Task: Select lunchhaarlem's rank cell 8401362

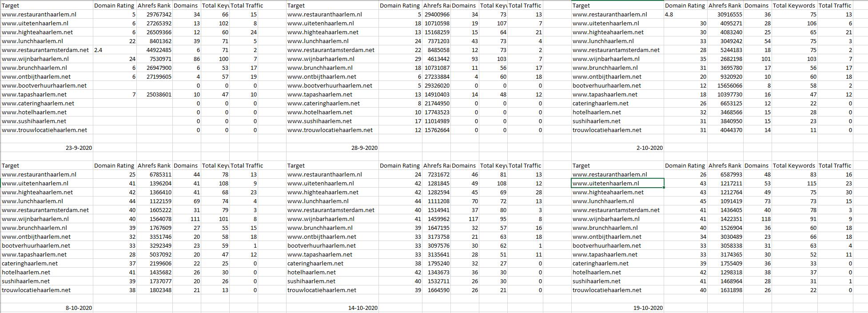Action: [x=155, y=41]
